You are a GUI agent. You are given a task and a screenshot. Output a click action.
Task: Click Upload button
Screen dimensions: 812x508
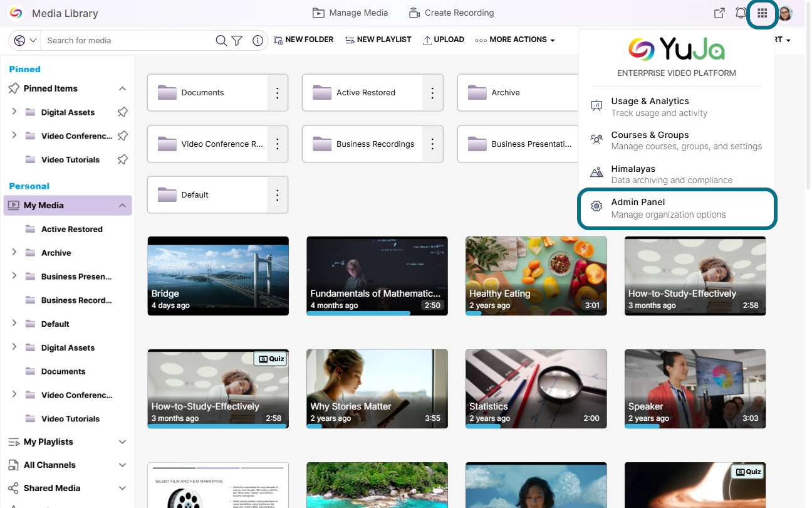click(x=444, y=40)
